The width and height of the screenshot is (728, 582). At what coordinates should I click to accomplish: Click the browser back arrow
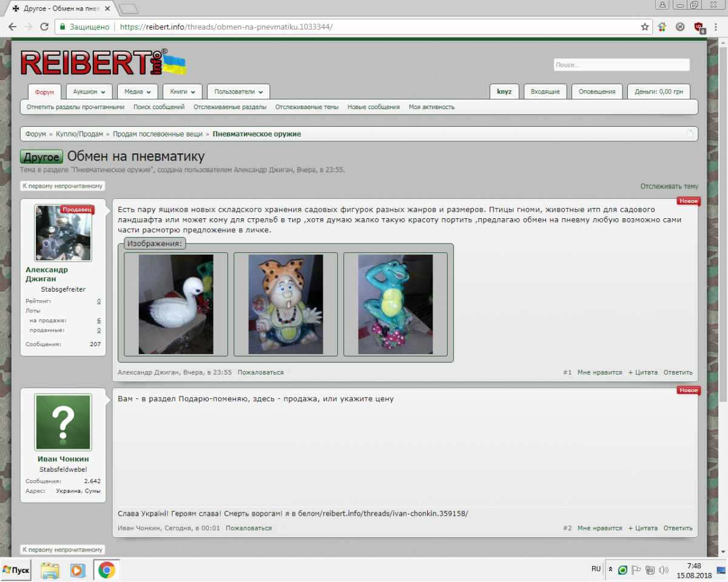tap(12, 27)
